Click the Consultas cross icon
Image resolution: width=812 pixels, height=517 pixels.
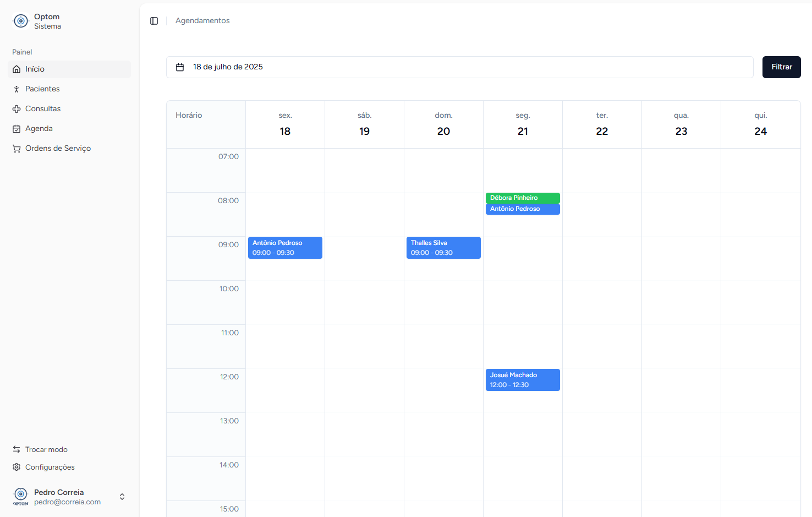(x=17, y=109)
